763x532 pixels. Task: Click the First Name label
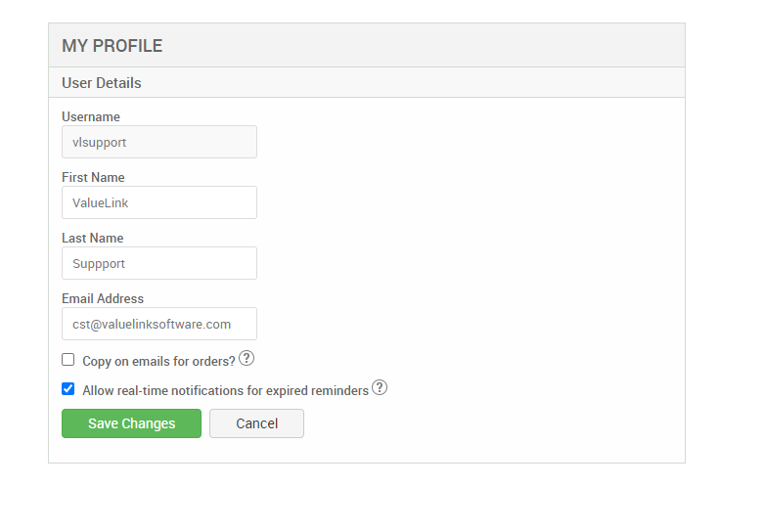point(93,177)
